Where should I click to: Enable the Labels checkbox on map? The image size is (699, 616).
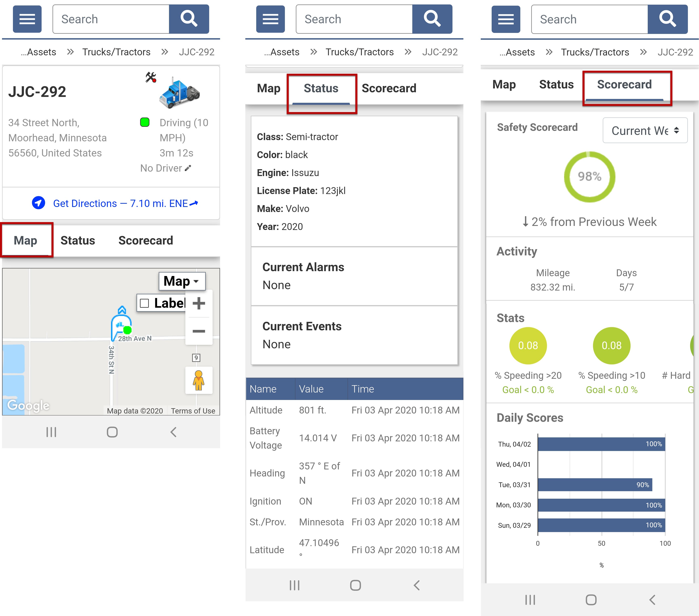145,303
